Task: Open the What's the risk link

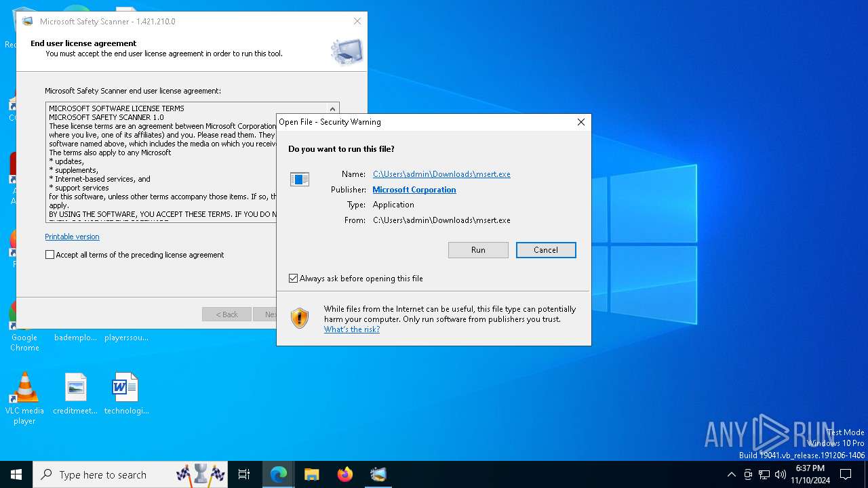Action: tap(352, 329)
